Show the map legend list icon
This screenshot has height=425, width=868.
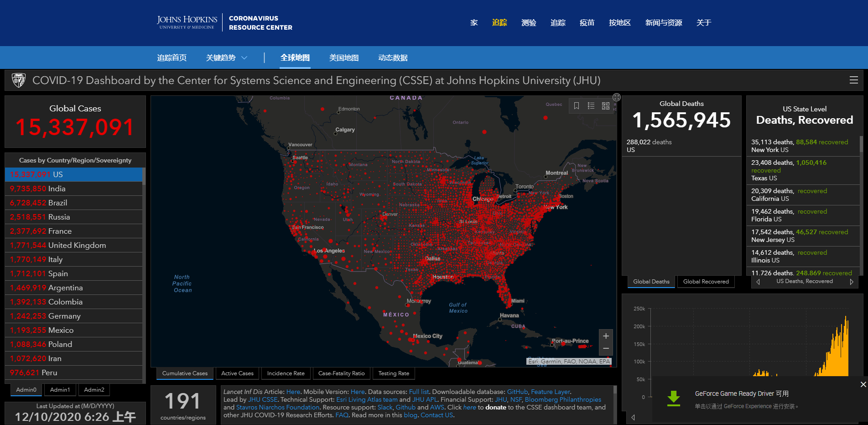(x=591, y=106)
